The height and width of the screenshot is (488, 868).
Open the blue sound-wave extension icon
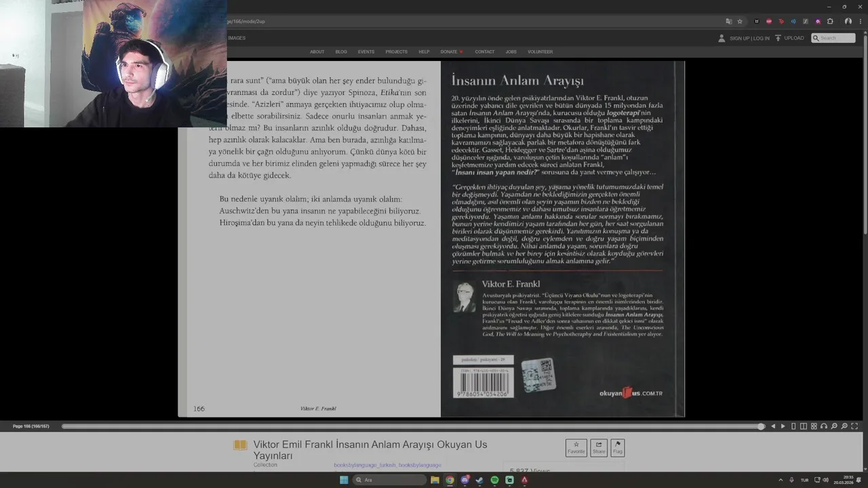click(793, 21)
